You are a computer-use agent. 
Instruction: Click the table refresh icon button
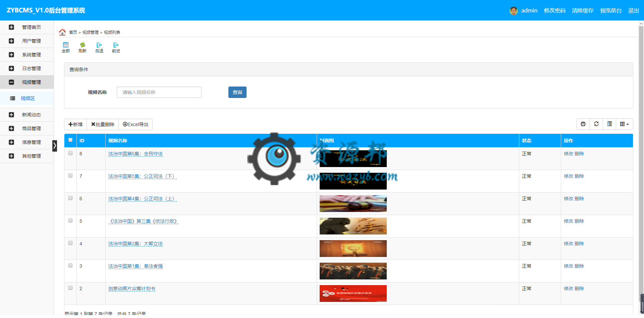[x=596, y=124]
